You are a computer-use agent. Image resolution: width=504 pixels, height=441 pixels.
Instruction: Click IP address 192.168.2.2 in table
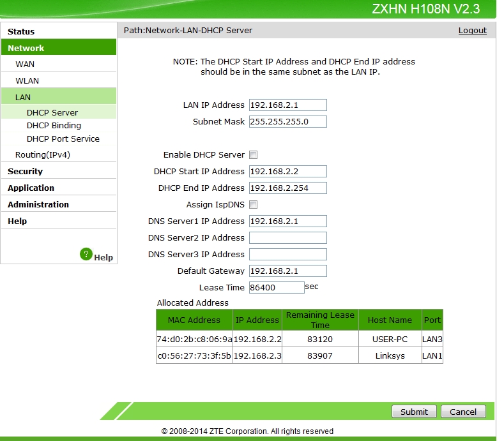pyautogui.click(x=257, y=339)
